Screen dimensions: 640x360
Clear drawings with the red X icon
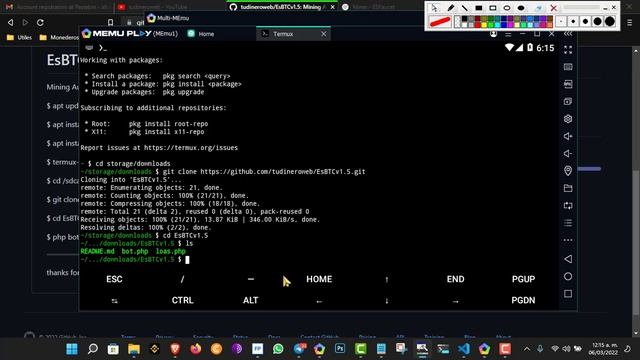point(553,8)
